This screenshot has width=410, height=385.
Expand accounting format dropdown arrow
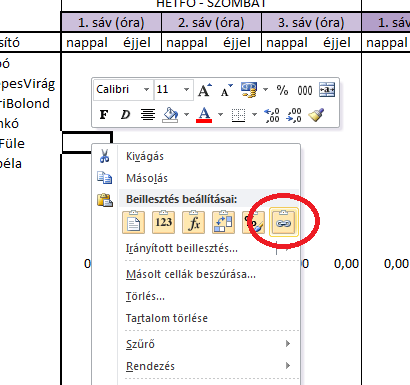(x=265, y=89)
